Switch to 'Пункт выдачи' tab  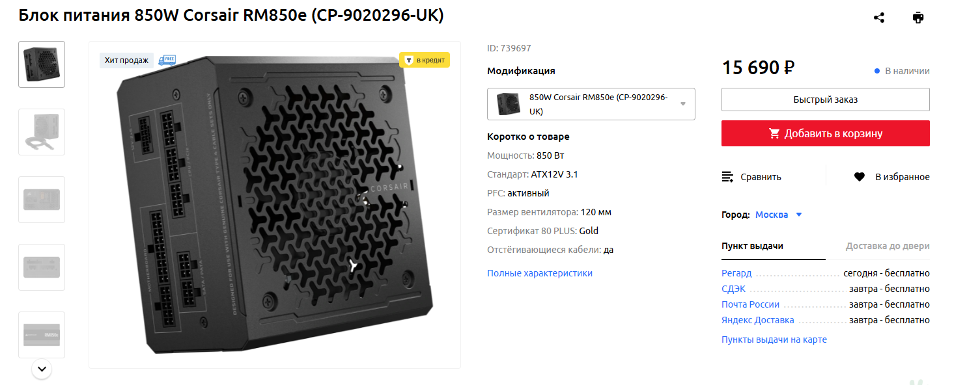click(752, 246)
